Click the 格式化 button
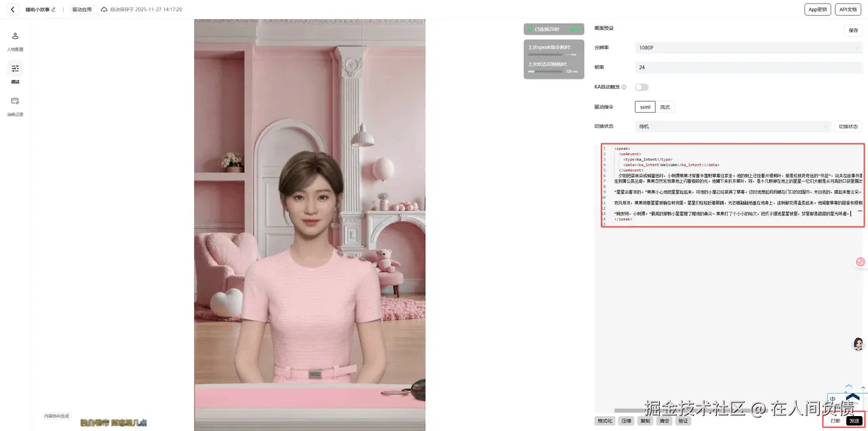This screenshot has width=868, height=431. [x=605, y=421]
